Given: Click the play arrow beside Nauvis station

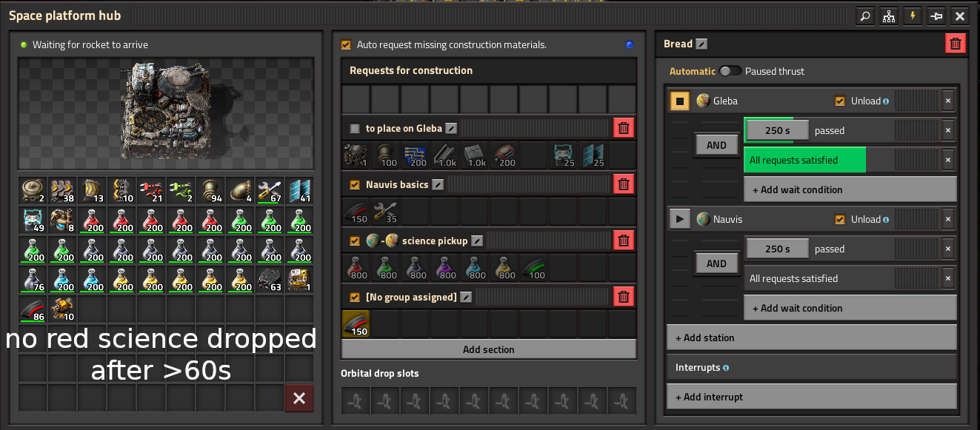Looking at the screenshot, I should coord(680,219).
